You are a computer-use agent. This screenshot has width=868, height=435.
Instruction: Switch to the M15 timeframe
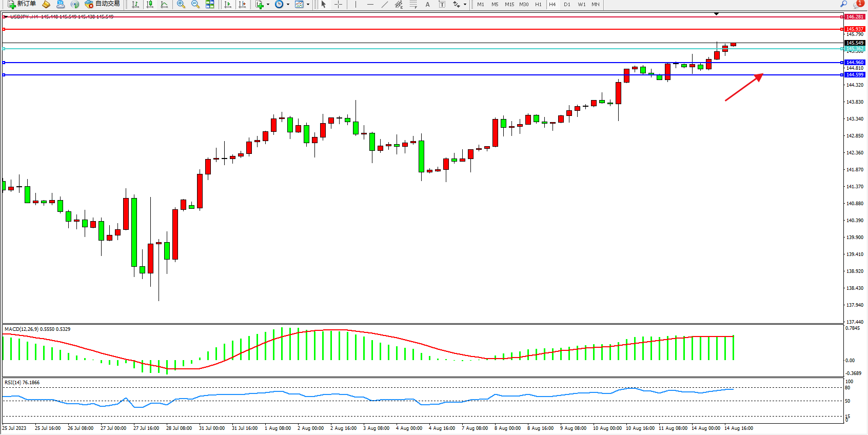(509, 4)
